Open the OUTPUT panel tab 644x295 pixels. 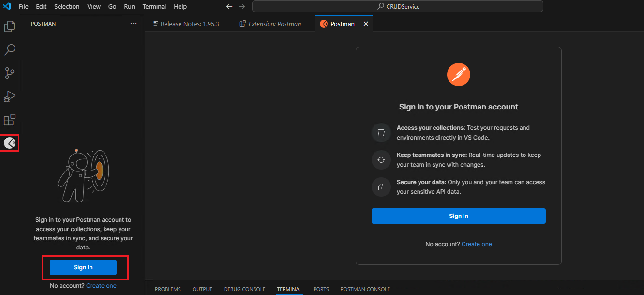(x=202, y=289)
